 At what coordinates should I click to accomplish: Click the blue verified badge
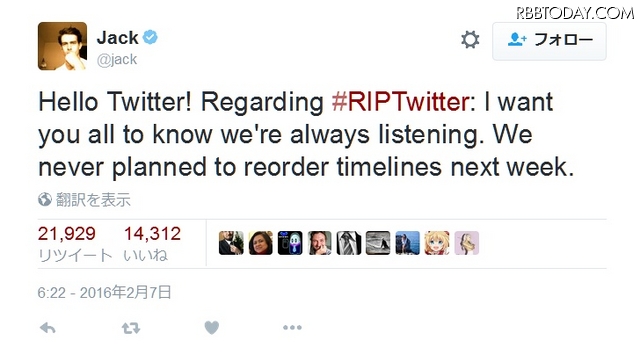click(150, 37)
